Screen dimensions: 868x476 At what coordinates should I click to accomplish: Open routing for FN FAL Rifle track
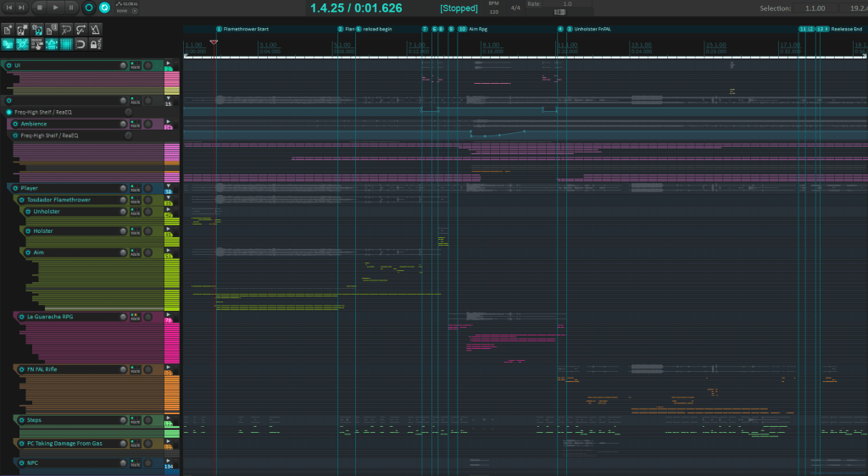(134, 370)
